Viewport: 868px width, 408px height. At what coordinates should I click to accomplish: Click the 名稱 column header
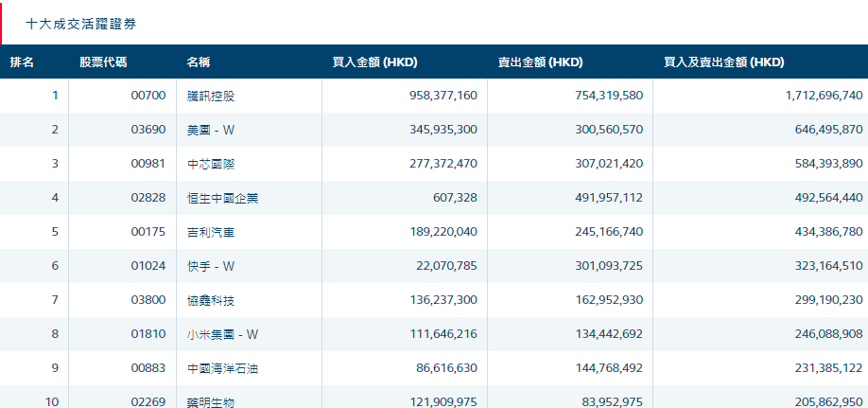199,62
